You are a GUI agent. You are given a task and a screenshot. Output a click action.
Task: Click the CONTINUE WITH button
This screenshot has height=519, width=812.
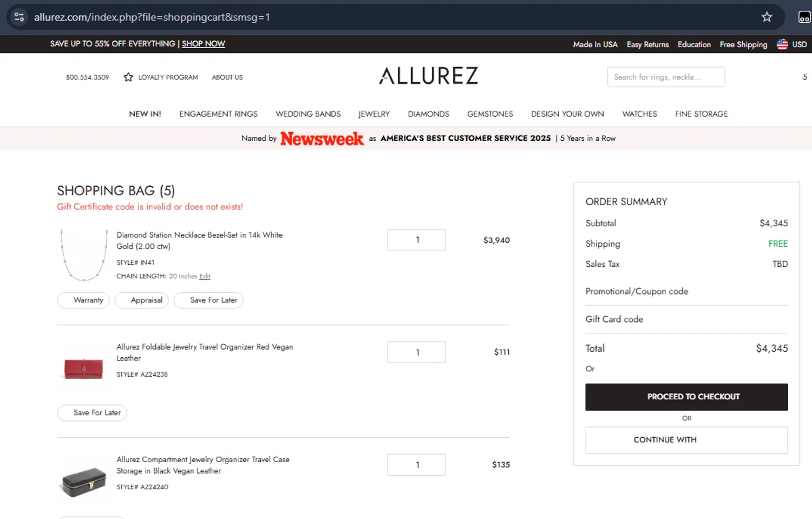(x=686, y=440)
